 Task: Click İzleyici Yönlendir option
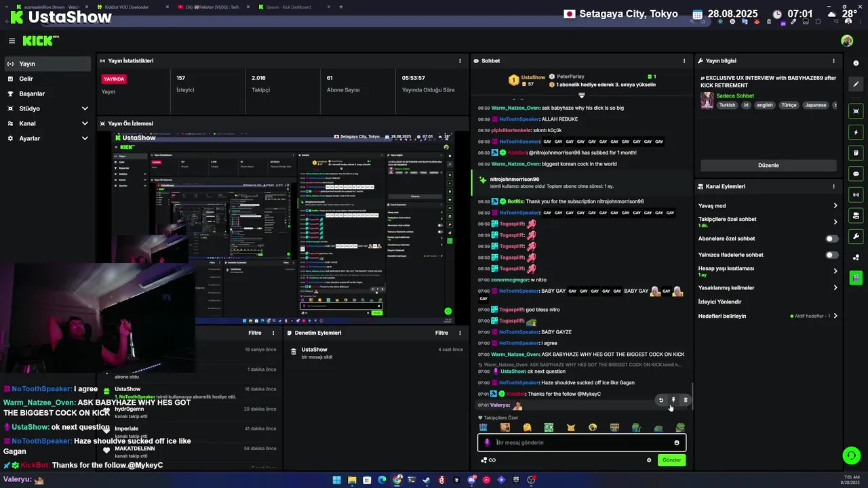pyautogui.click(x=719, y=302)
